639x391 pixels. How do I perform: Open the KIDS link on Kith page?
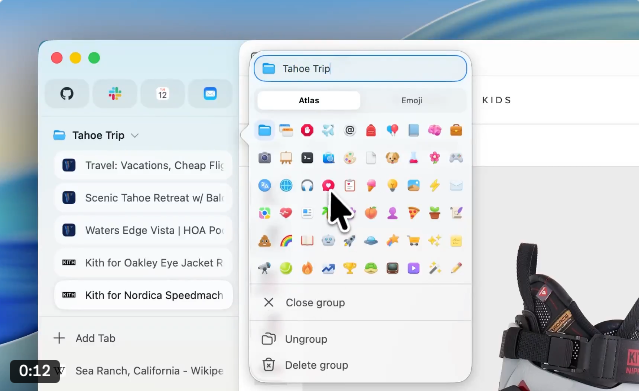click(496, 100)
